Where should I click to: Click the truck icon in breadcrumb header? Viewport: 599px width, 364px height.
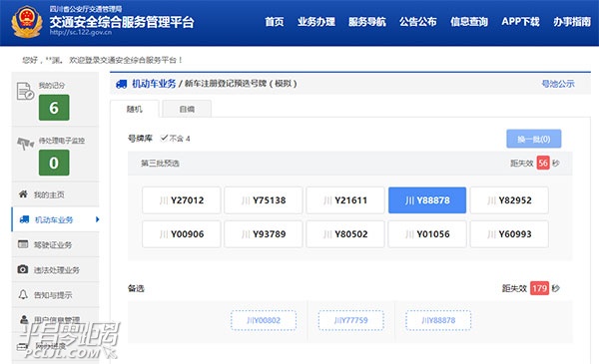[x=122, y=84]
